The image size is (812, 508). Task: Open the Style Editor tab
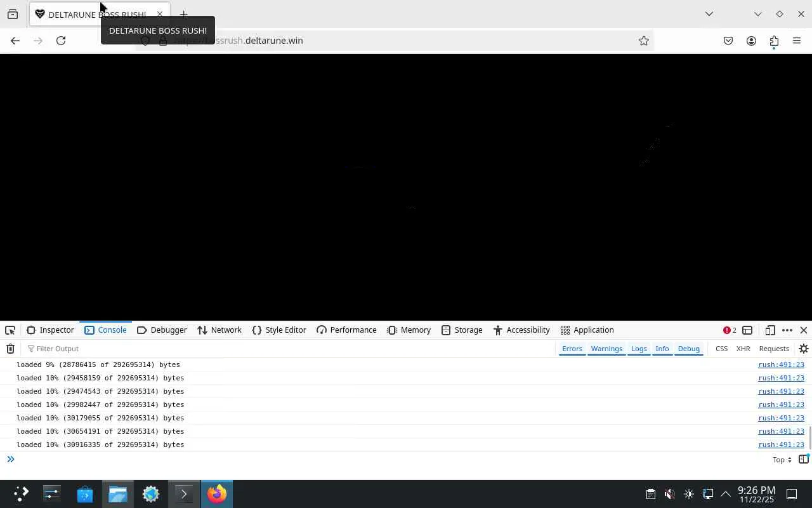pos(279,330)
